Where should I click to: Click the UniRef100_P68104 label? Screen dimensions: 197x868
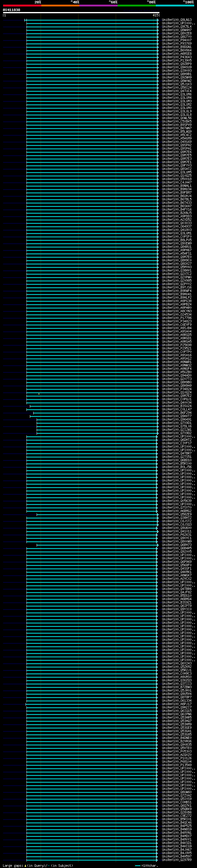coord(177,761)
